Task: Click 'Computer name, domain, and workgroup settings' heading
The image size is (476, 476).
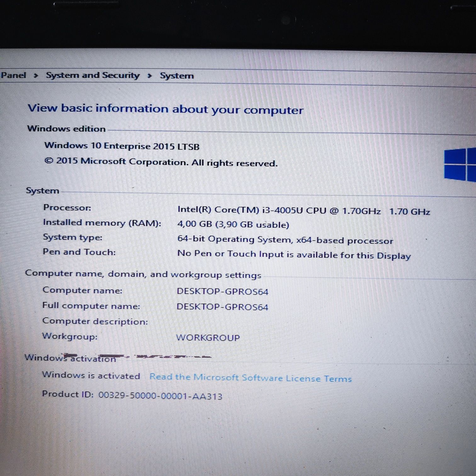Action: click(x=143, y=274)
